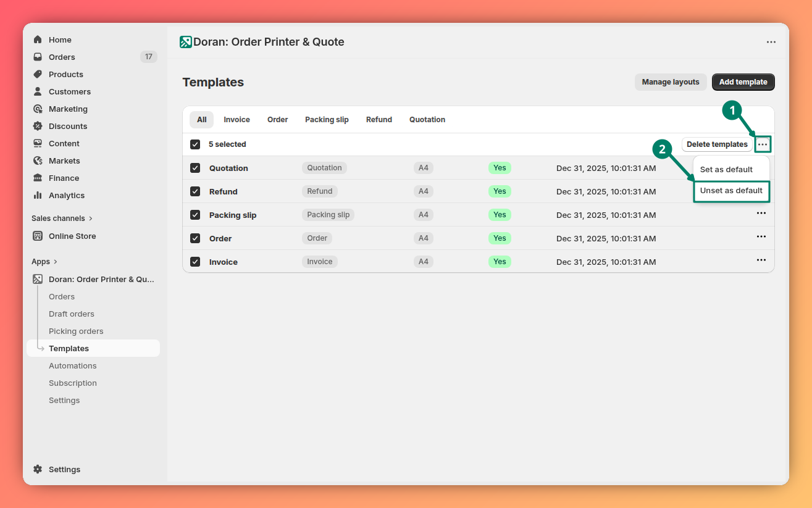Image resolution: width=812 pixels, height=508 pixels.
Task: Click the Settings gear icon at bottom
Action: pos(38,469)
